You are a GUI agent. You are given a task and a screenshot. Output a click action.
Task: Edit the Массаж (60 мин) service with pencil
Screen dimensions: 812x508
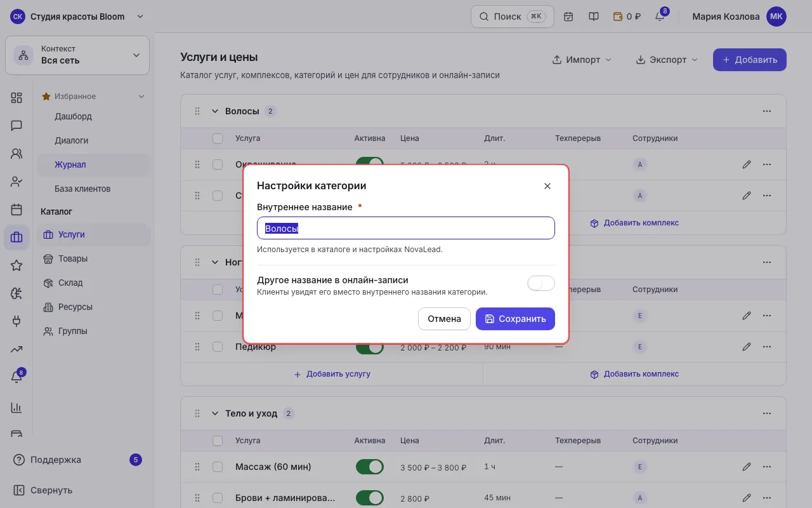coord(747,467)
